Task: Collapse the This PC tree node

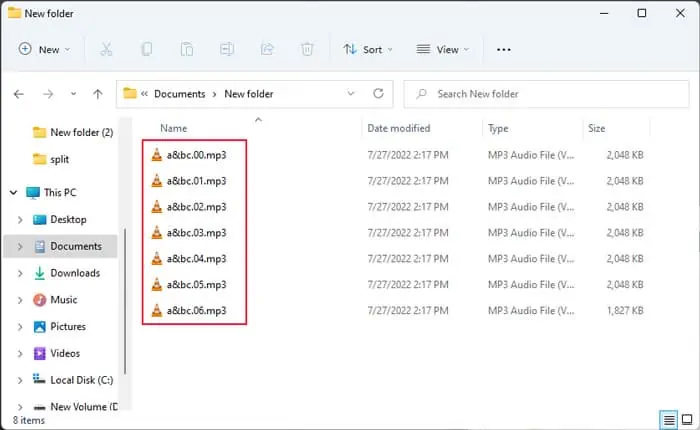Action: point(14,192)
